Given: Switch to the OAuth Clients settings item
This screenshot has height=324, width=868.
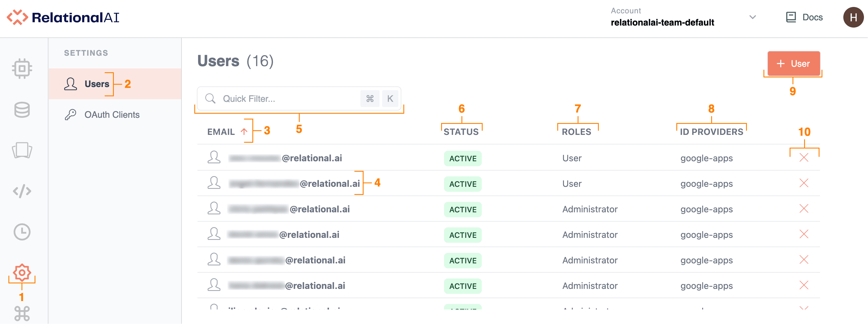Looking at the screenshot, I should pyautogui.click(x=112, y=115).
